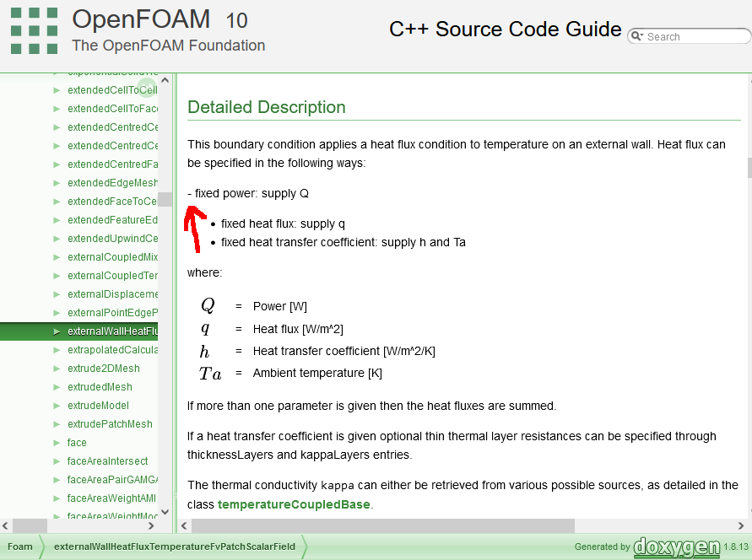This screenshot has width=752, height=560.
Task: Click the tree panel vertical scrollbar thumb
Action: pos(165,199)
